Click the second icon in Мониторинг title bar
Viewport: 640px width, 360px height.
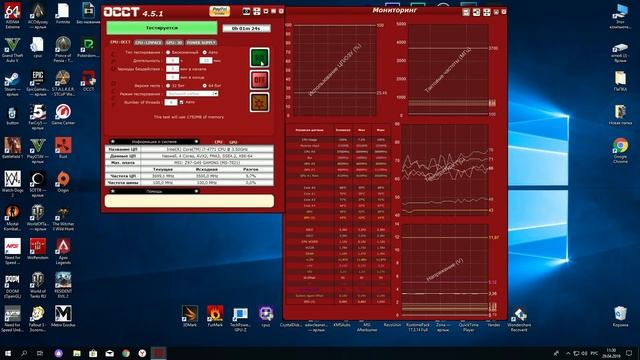[x=476, y=12]
